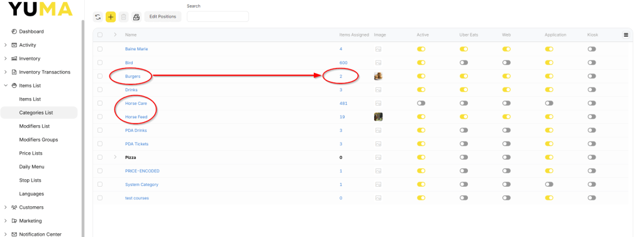Image resolution: width=644 pixels, height=237 pixels.
Task: Expand all rows via header chevron
Action: pos(115,35)
